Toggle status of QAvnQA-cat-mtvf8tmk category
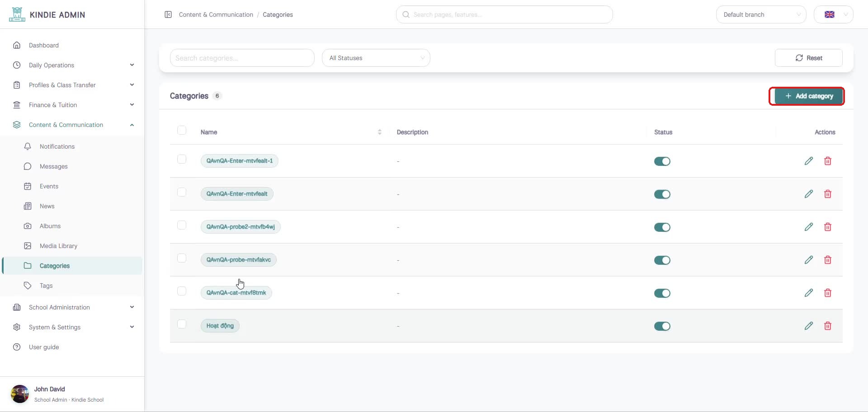The width and height of the screenshot is (868, 412). tap(662, 293)
